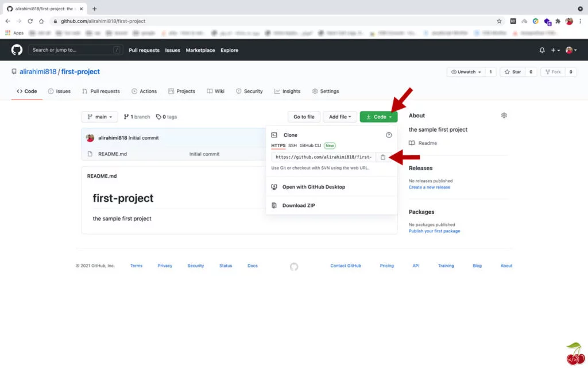This screenshot has height=368, width=588.
Task: Click the Go to file button
Action: click(303, 117)
